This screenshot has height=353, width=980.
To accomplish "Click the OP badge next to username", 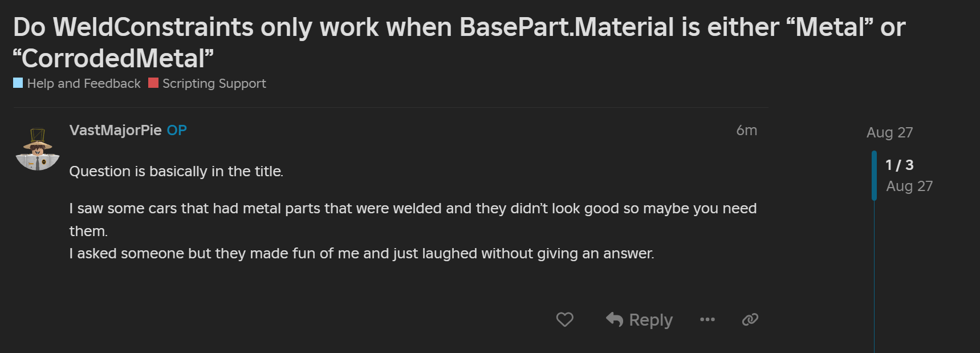I will tap(177, 130).
